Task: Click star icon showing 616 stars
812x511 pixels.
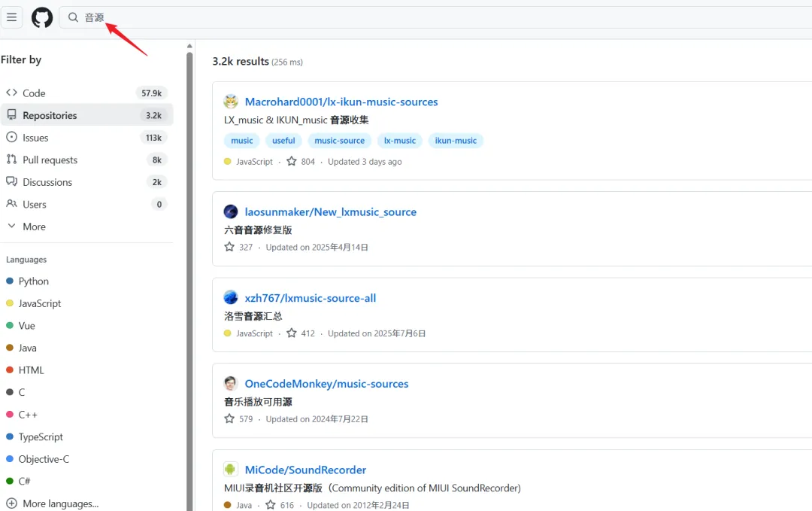Action: [271, 504]
